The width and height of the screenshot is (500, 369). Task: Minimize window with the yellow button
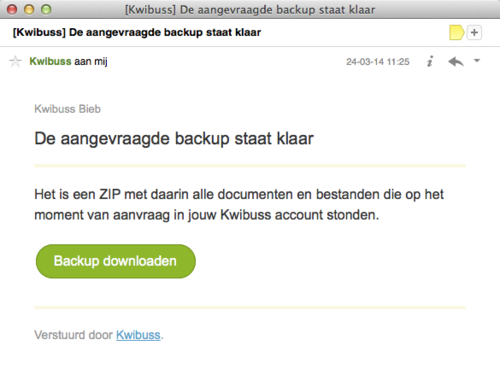coord(29,9)
